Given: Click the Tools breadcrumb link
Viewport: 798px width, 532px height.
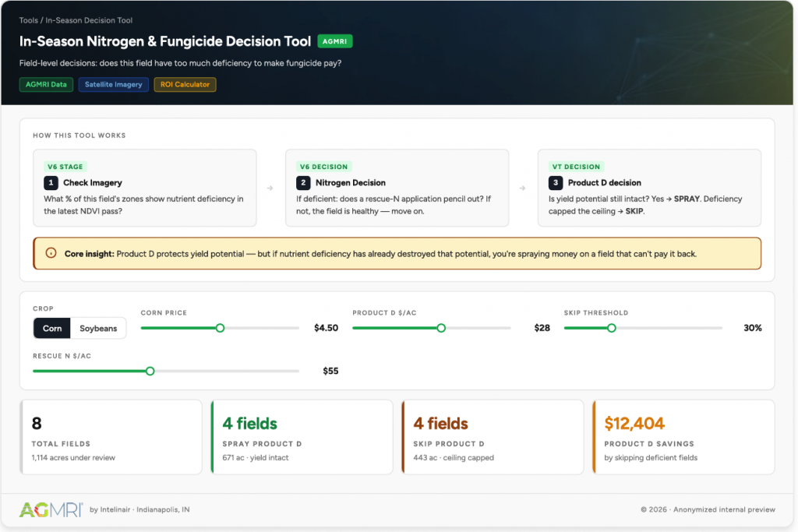Looking at the screenshot, I should [28, 20].
